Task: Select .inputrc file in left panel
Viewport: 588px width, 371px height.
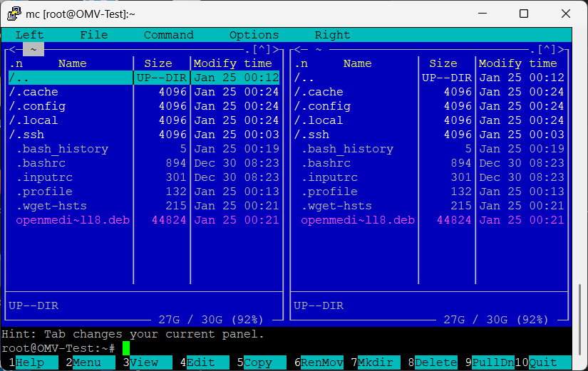Action: tap(144, 177)
